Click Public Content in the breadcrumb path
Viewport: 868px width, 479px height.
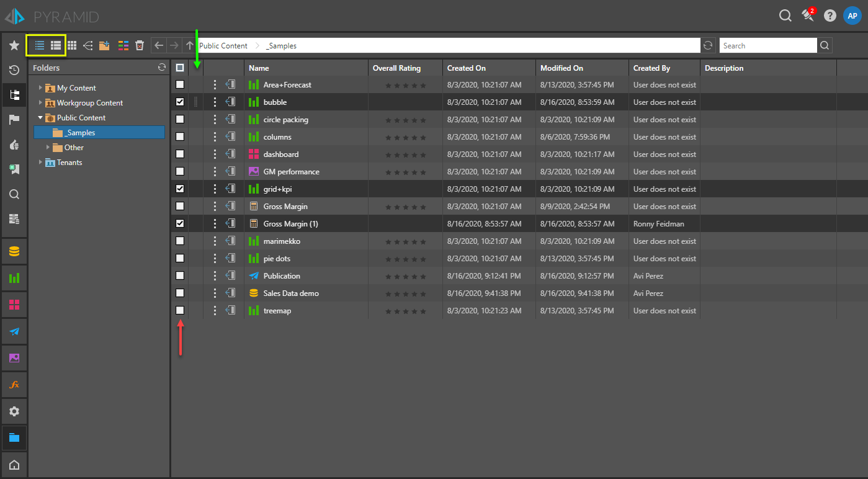223,46
